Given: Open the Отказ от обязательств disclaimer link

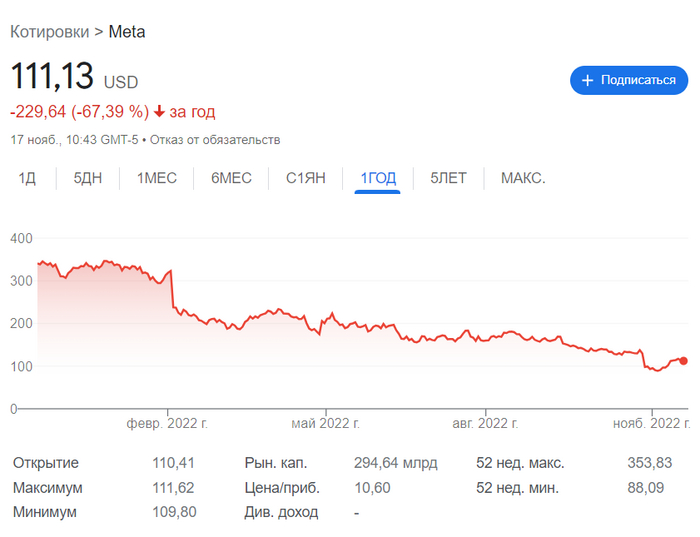Looking at the screenshot, I should coord(215,140).
